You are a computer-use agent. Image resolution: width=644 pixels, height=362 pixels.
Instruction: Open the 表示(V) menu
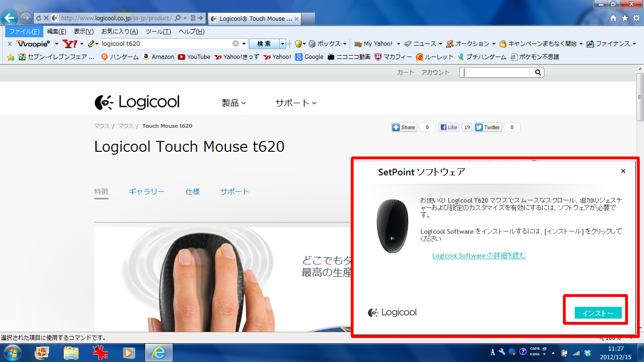coord(84,32)
